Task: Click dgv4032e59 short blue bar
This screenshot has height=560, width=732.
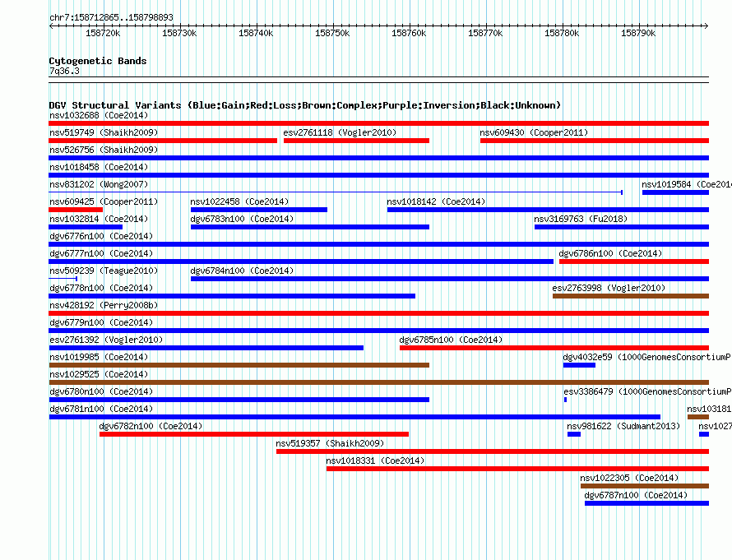Action: (579, 365)
